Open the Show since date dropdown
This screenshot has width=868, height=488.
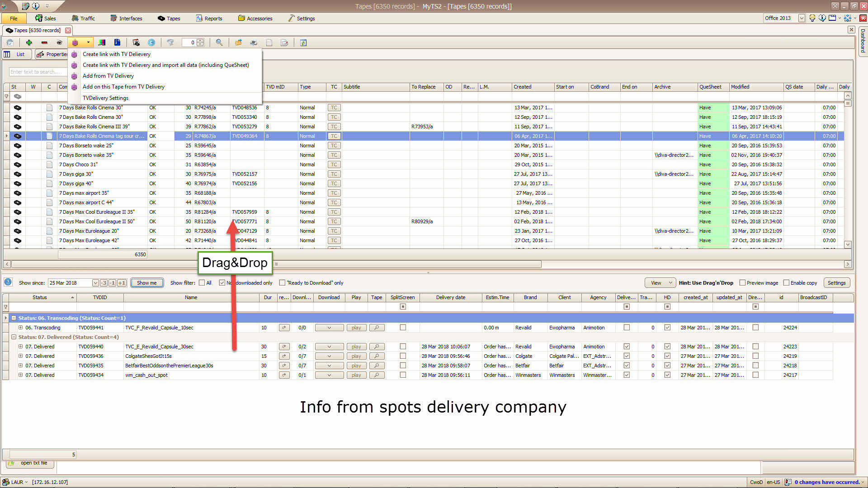[x=95, y=283]
